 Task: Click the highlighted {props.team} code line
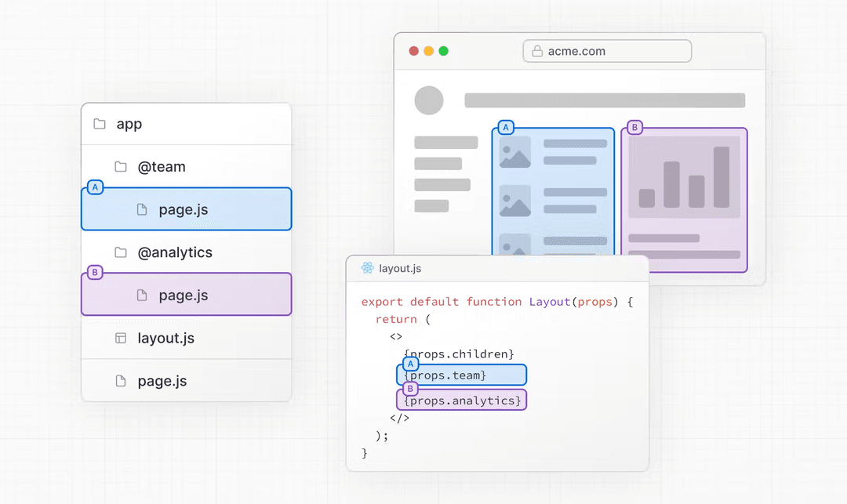point(462,375)
